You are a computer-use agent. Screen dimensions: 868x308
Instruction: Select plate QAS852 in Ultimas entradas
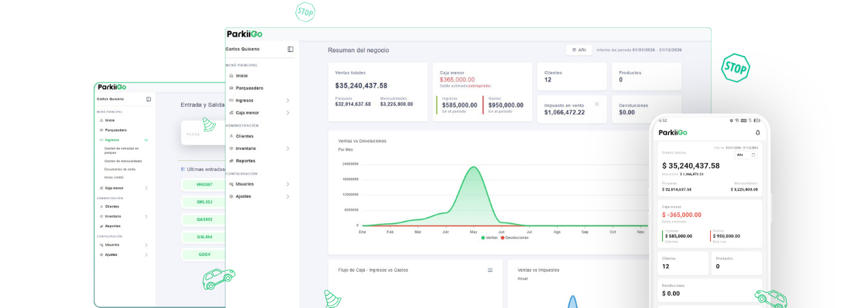[204, 220]
